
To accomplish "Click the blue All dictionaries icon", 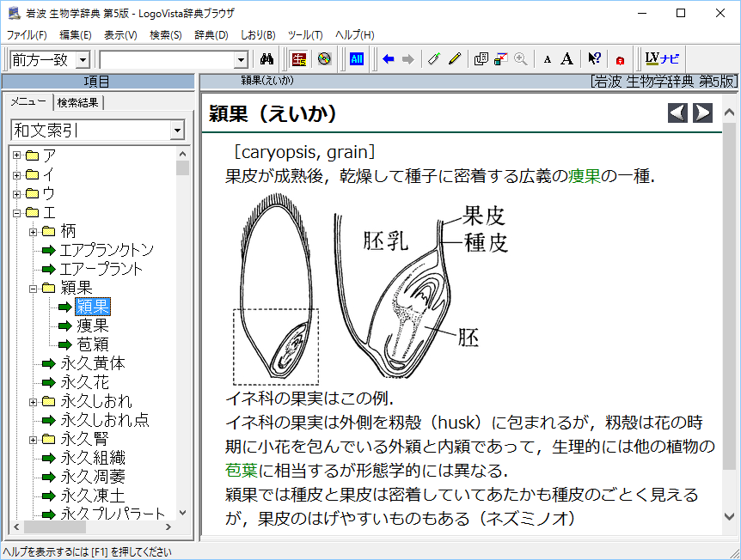I will coord(357,59).
